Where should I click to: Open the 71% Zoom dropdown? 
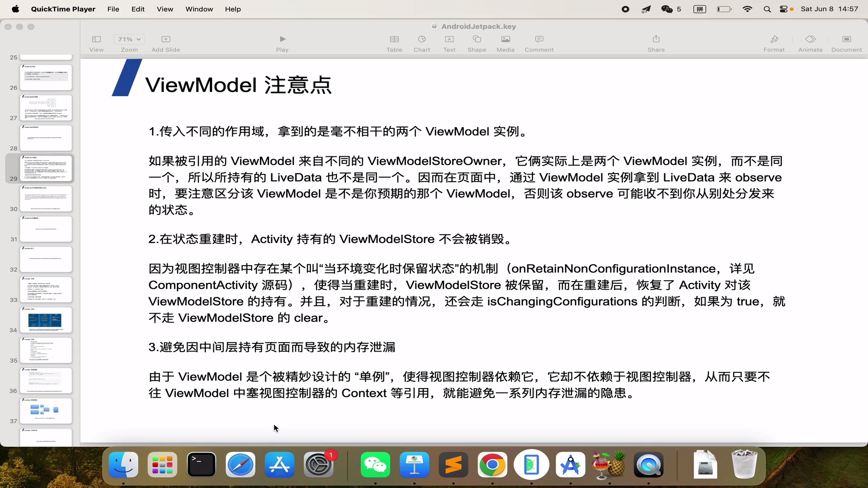tap(129, 39)
